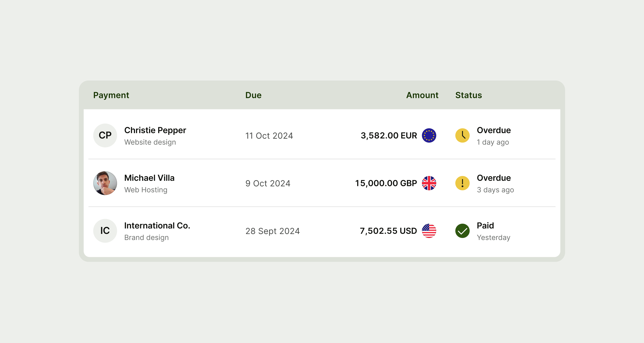Open International Co. payment name
This screenshot has height=343, width=644.
(157, 226)
